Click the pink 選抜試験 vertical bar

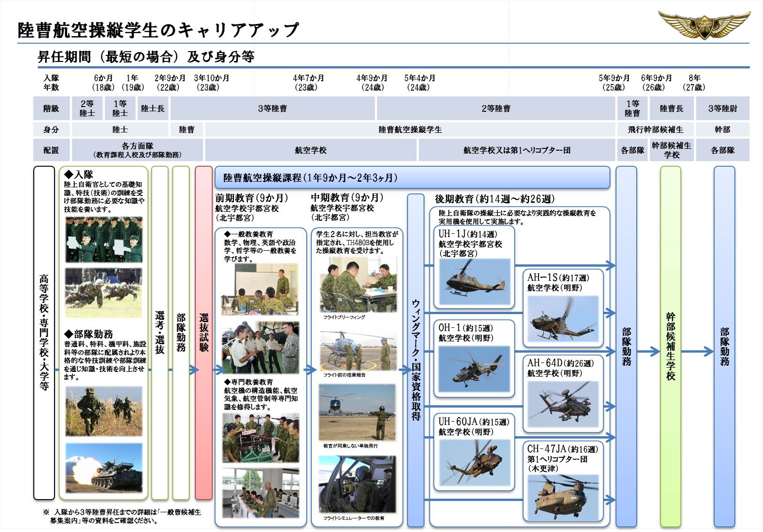click(x=204, y=332)
